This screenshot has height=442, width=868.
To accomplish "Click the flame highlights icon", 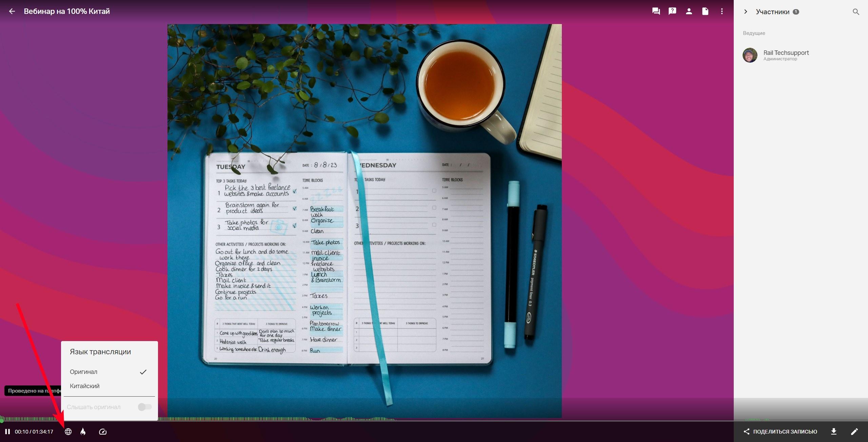I will point(83,432).
